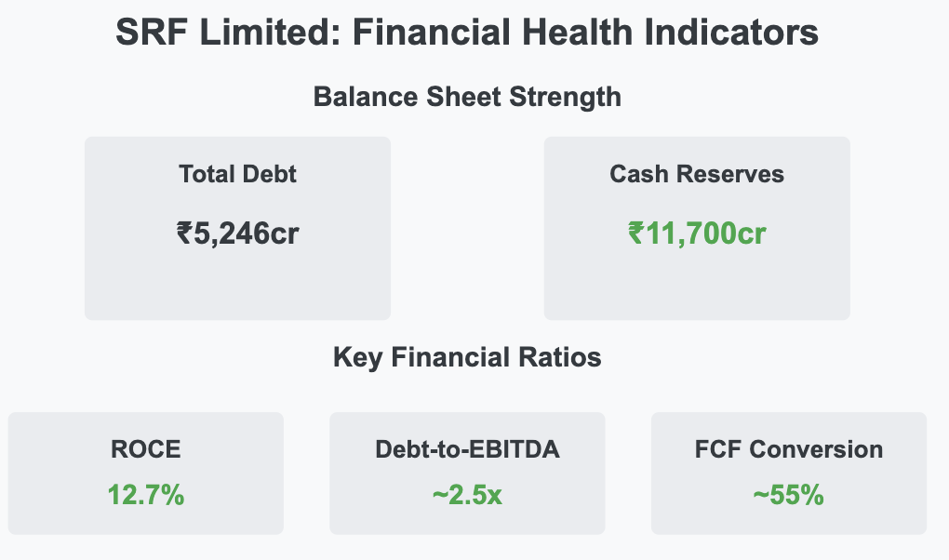Click the ROCE label text

click(146, 450)
